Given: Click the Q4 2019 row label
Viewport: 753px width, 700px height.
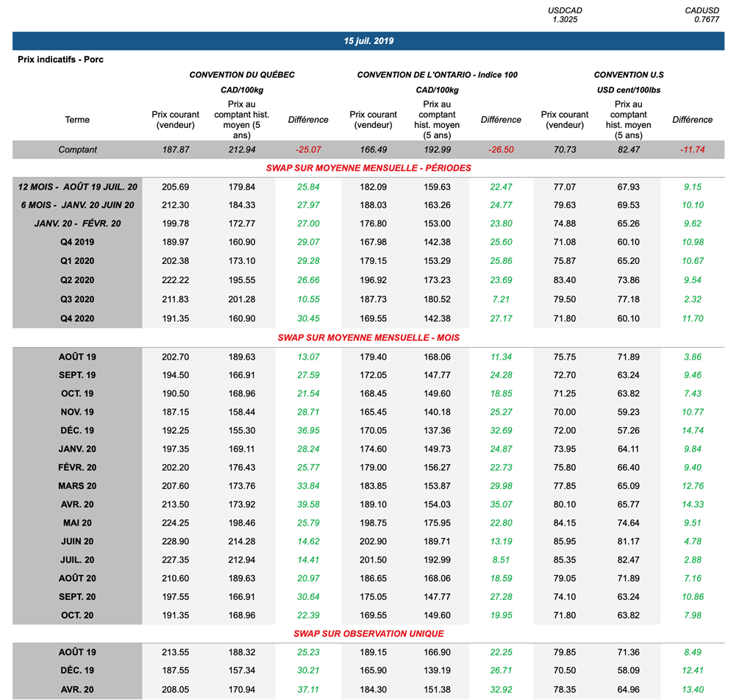Looking at the screenshot, I should [x=77, y=242].
